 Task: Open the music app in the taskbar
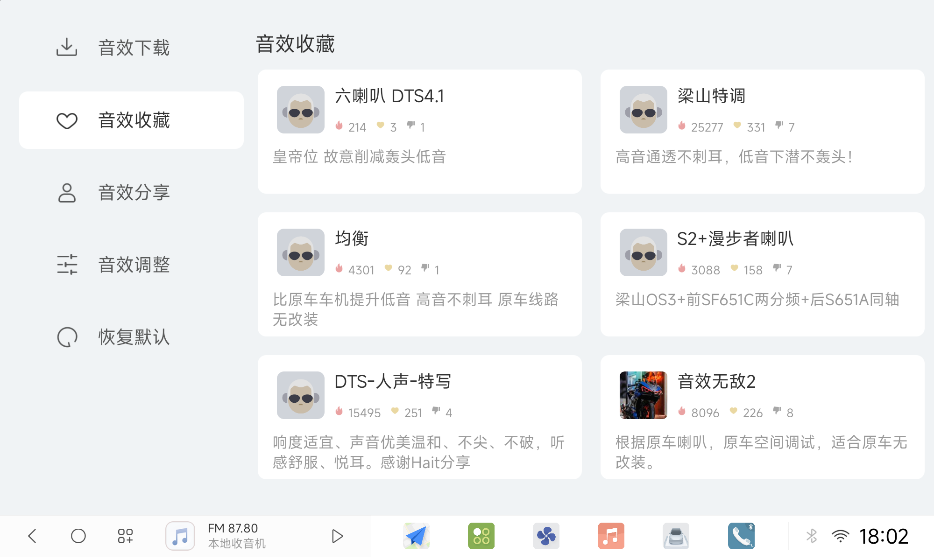pyautogui.click(x=610, y=536)
